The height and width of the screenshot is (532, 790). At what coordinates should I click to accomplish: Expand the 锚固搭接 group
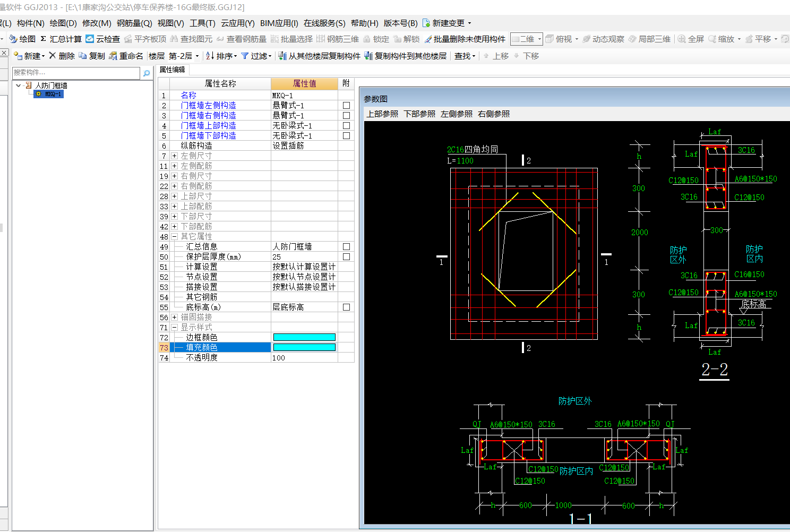tap(174, 317)
